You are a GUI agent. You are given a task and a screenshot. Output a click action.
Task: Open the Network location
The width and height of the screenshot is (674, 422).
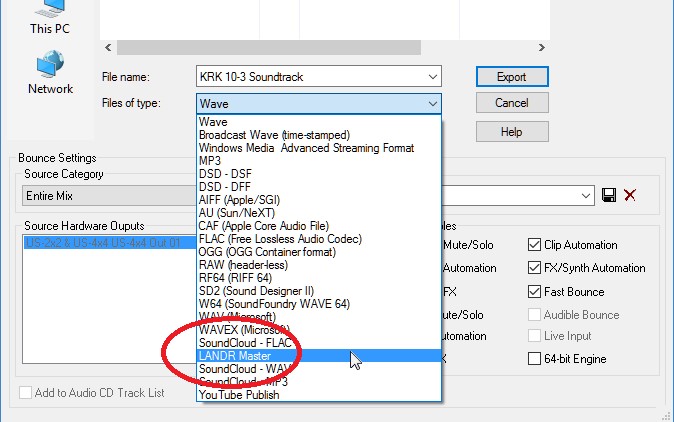[x=50, y=72]
